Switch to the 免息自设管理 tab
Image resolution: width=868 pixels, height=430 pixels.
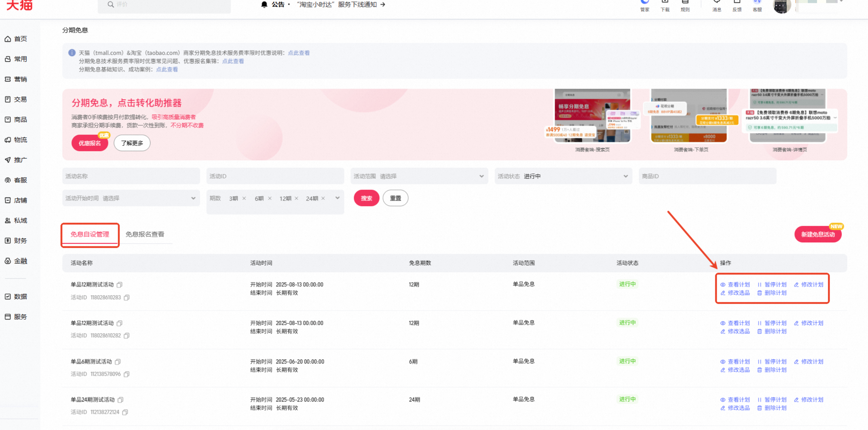(90, 235)
